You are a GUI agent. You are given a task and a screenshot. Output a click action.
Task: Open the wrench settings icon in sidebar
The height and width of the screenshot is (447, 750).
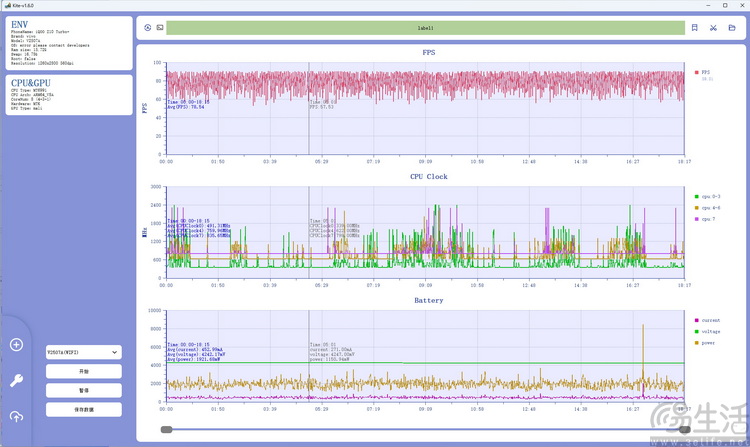click(x=16, y=381)
